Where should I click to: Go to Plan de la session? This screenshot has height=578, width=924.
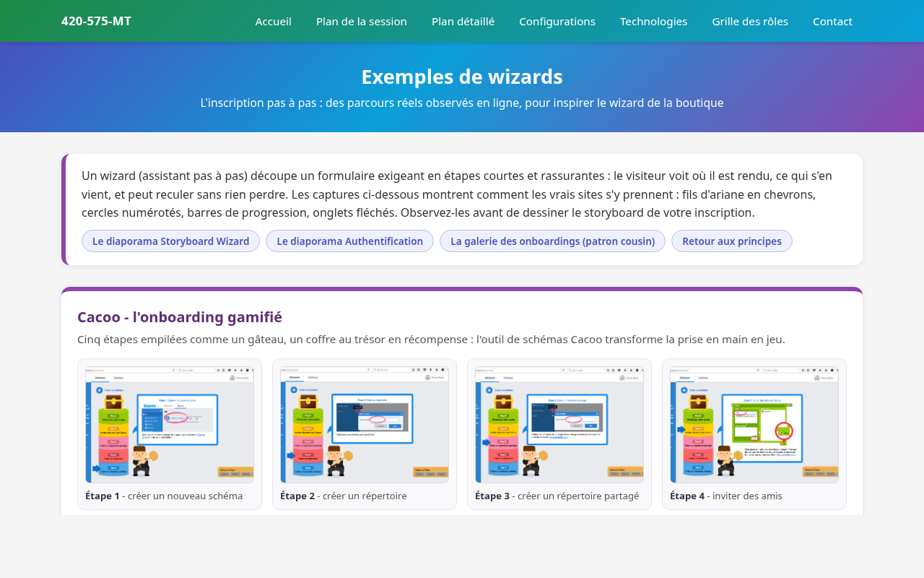click(362, 21)
